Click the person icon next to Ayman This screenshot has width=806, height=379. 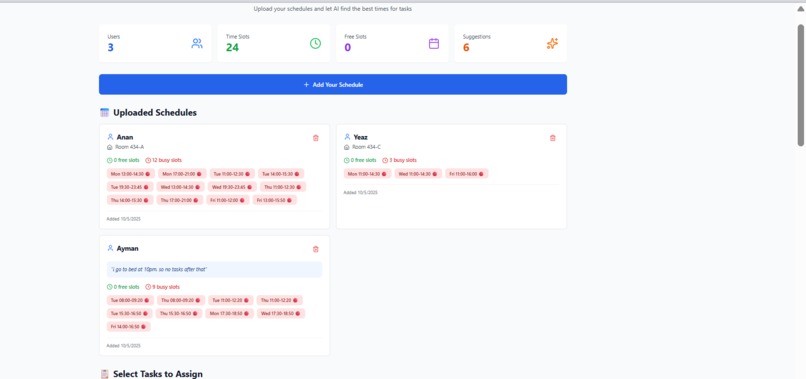[x=110, y=248]
